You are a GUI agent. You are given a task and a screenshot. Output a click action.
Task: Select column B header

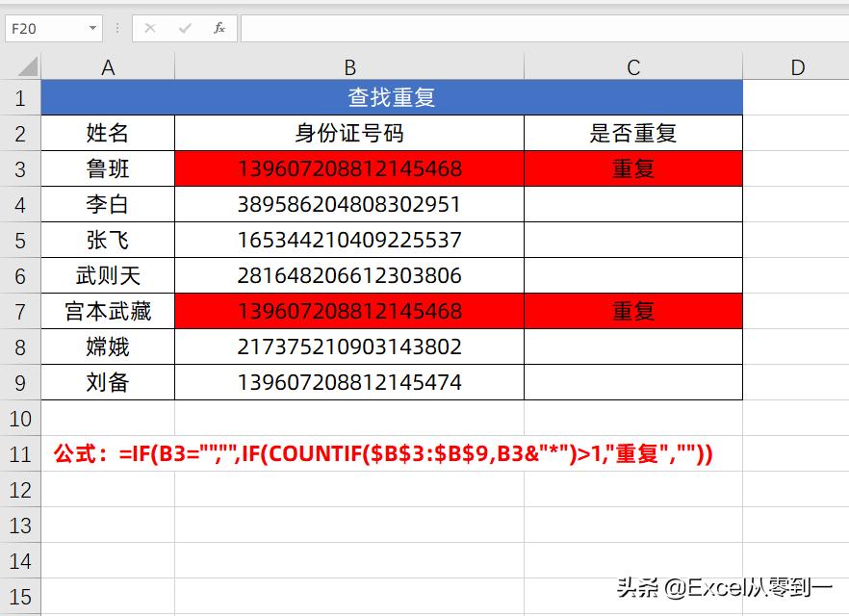click(x=348, y=67)
